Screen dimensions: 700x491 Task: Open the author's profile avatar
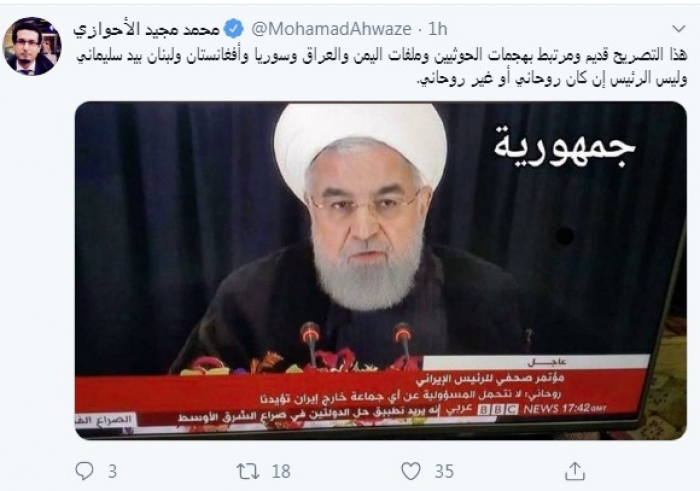[32, 46]
